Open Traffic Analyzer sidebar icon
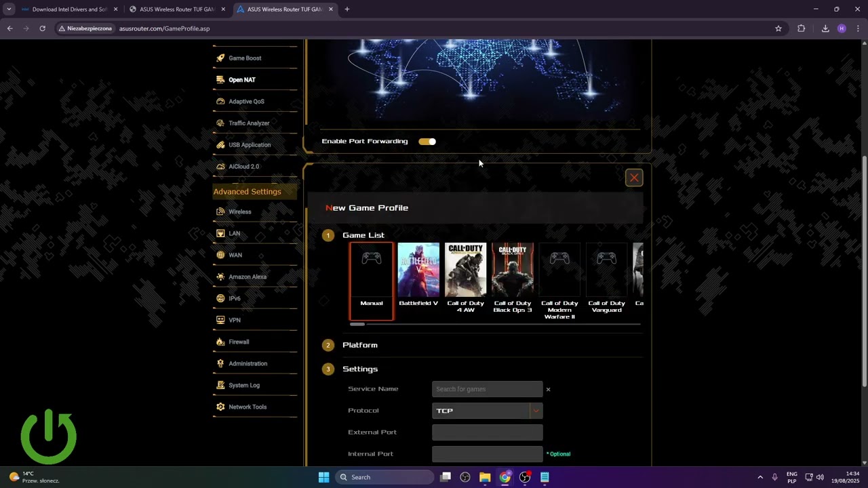Image resolution: width=868 pixels, height=488 pixels. (220, 123)
